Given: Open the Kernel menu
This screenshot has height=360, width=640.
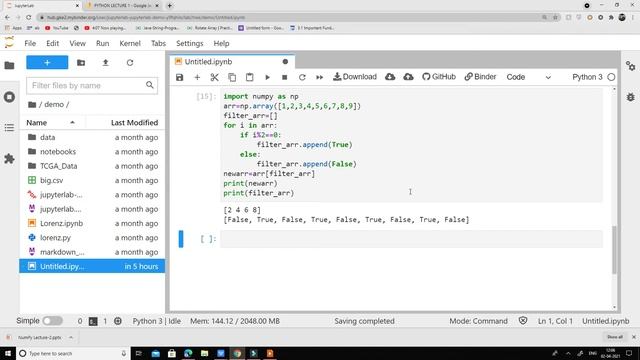Looking at the screenshot, I should (130, 43).
